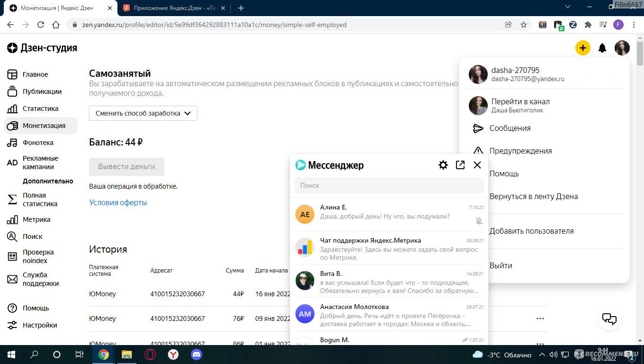Viewport: 644px width, 364px height.
Task: Open the Условия оферты link
Action: (x=118, y=202)
